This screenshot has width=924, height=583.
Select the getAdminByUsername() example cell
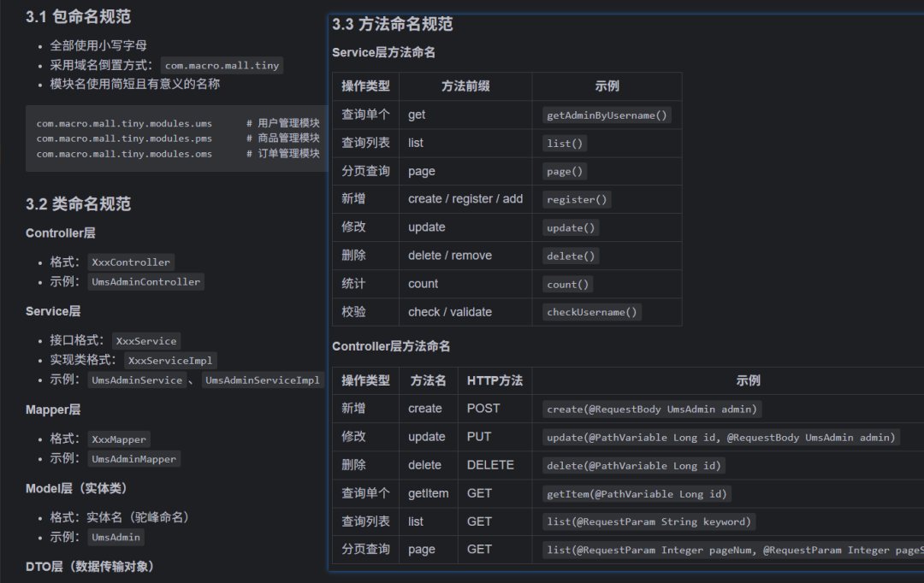pos(607,115)
